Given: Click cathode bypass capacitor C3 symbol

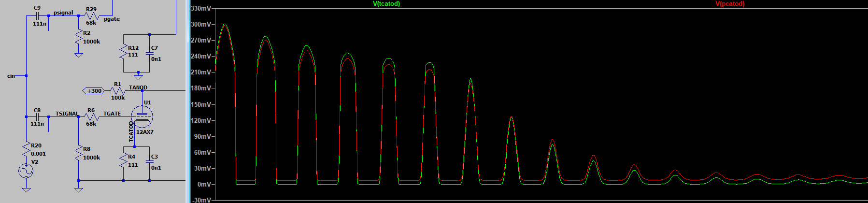Looking at the screenshot, I should [149, 161].
